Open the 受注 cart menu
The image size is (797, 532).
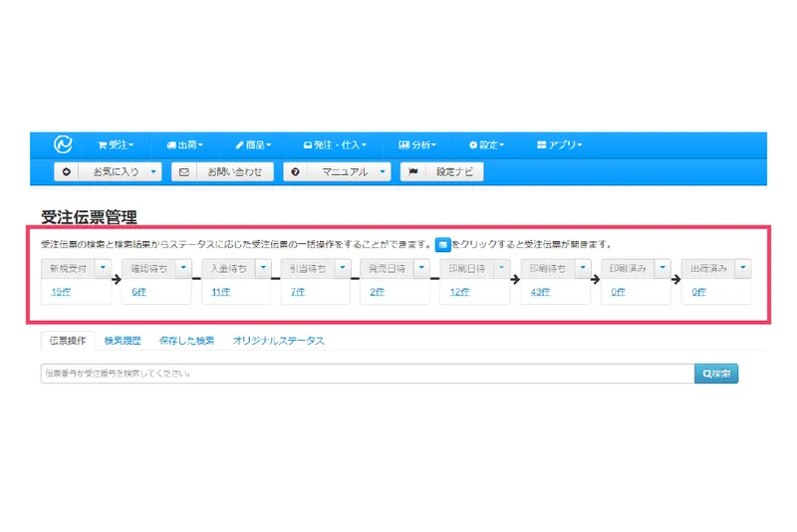tap(116, 144)
